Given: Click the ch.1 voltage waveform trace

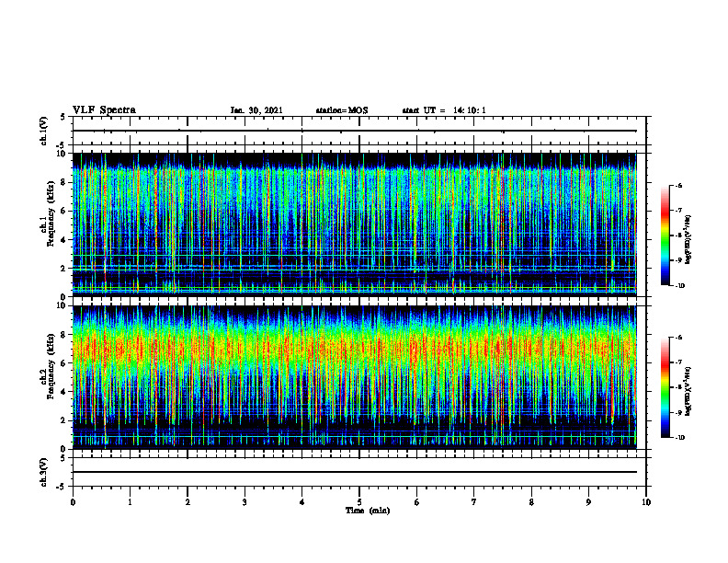Looking at the screenshot, I should pyautogui.click(x=354, y=131).
